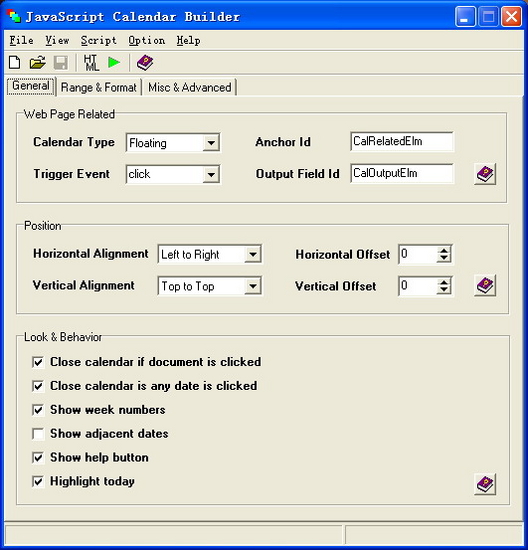Click the app icon in title bar
Screen dimensions: 528x550
coord(13,16)
